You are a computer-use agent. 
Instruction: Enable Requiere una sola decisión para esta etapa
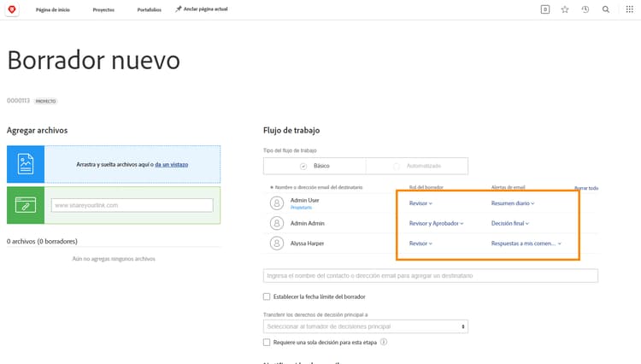pyautogui.click(x=267, y=343)
